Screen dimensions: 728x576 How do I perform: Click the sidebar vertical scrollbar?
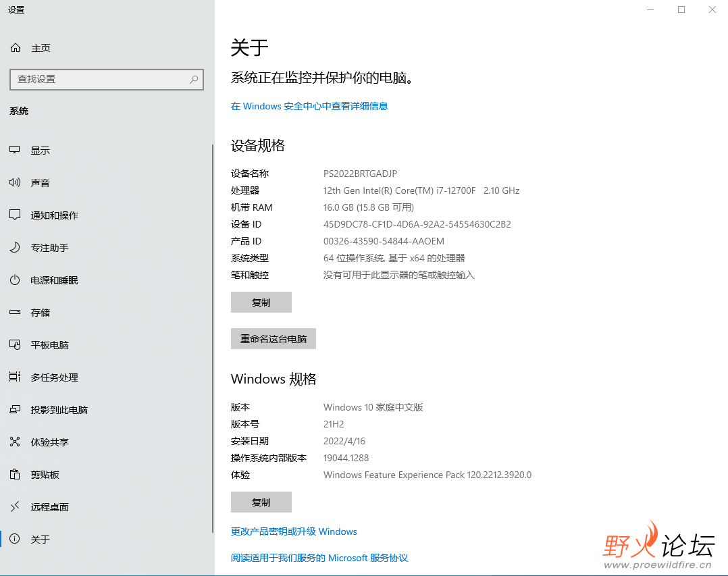213,339
